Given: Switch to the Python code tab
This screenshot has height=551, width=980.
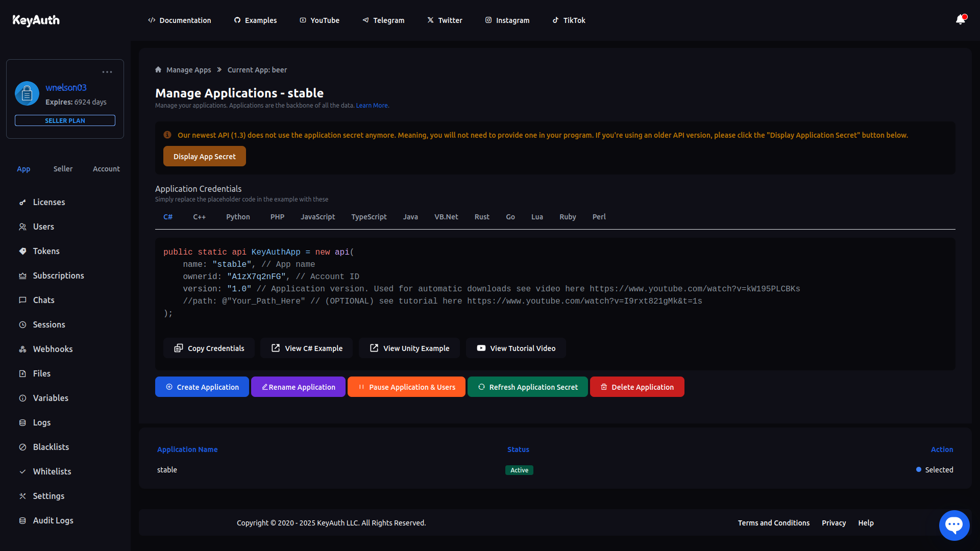Looking at the screenshot, I should (x=238, y=217).
